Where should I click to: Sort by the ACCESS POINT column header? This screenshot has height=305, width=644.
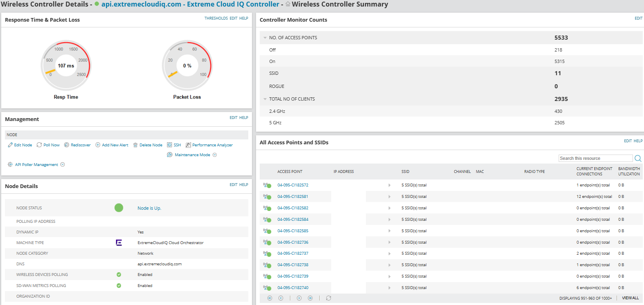[x=290, y=172]
